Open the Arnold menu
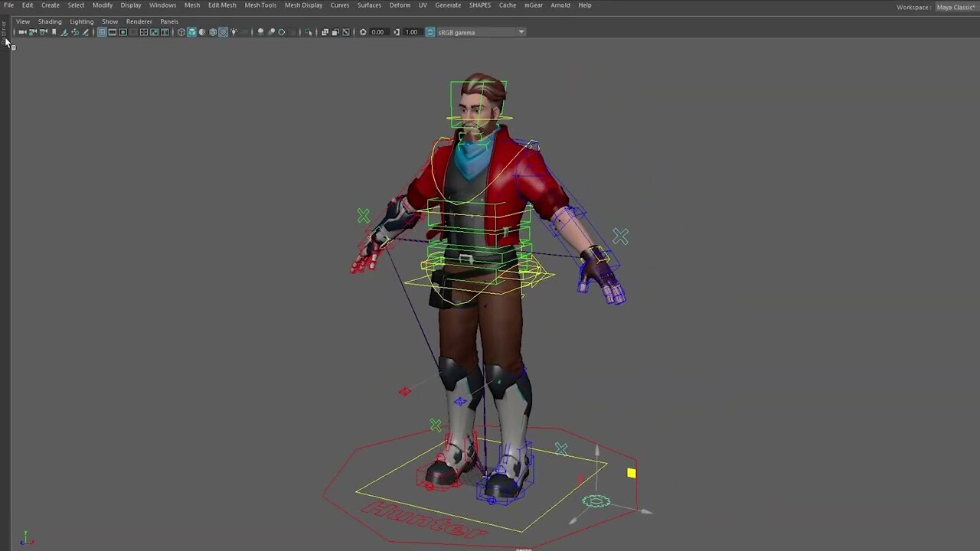 (x=560, y=5)
